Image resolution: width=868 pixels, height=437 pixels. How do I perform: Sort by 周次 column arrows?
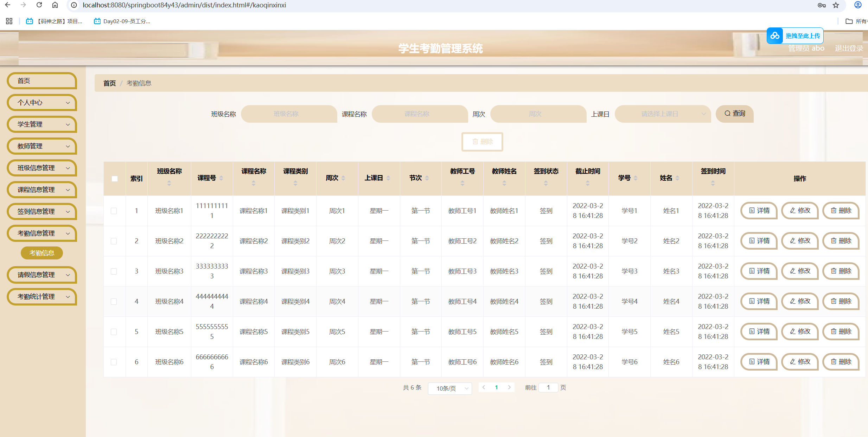tap(343, 178)
